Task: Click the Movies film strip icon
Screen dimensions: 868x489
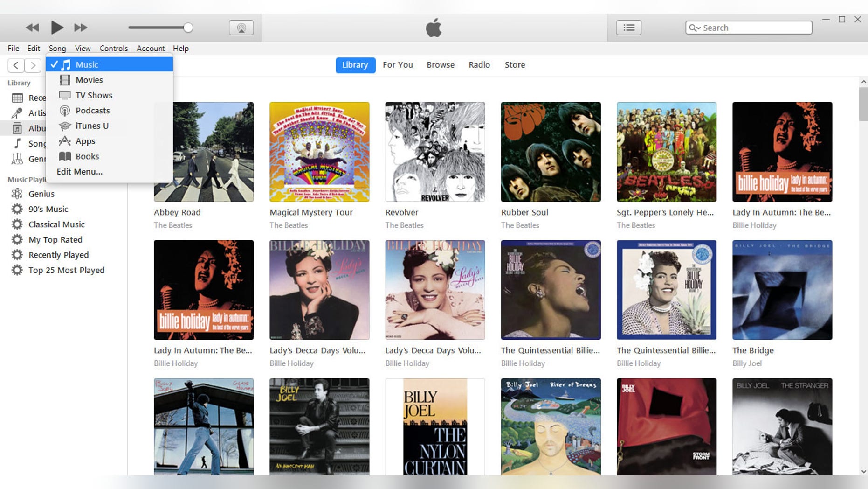Action: coord(65,80)
